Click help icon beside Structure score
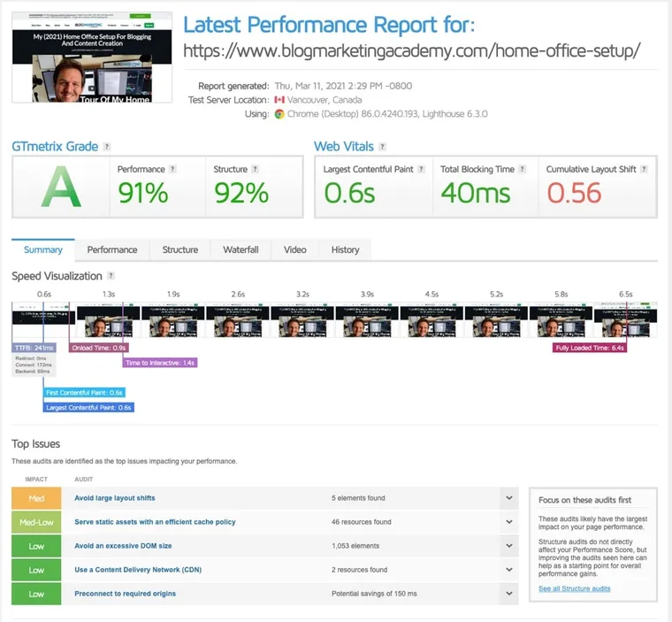Screen dimensions: 672x622 pyautogui.click(x=255, y=169)
